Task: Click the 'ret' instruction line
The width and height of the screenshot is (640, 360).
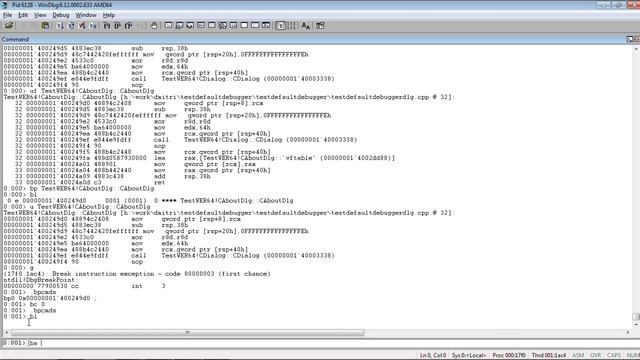Action: 90,182
